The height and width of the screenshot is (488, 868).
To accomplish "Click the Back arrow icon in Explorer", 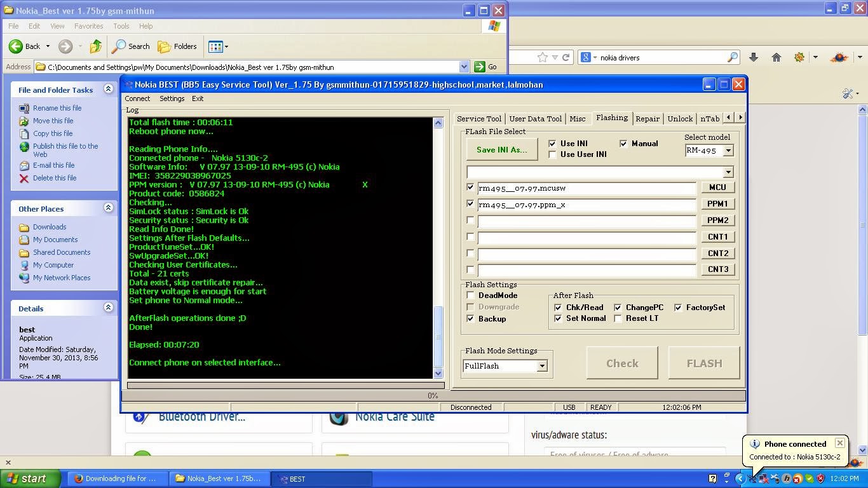I will (16, 46).
